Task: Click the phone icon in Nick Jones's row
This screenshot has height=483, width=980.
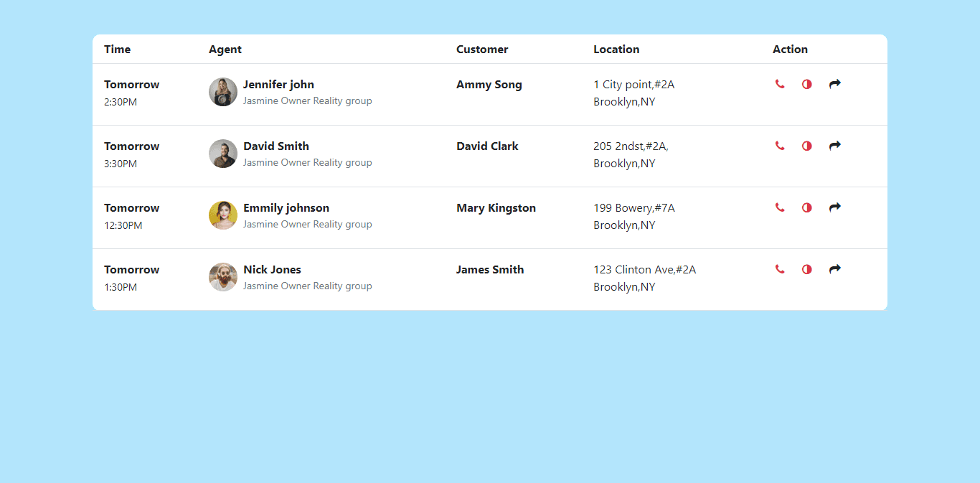Action: coord(780,269)
